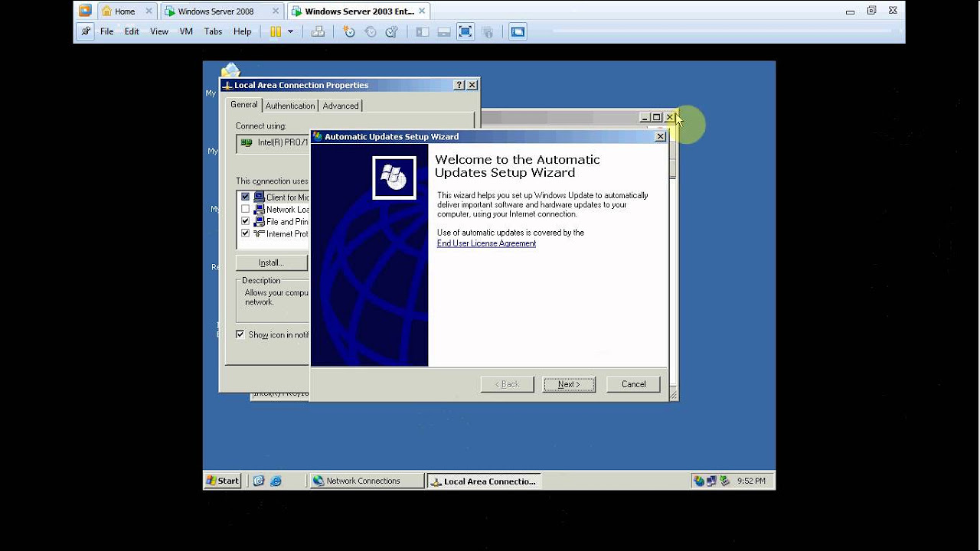
Task: Restore down the VMware Workstation window
Action: point(871,11)
